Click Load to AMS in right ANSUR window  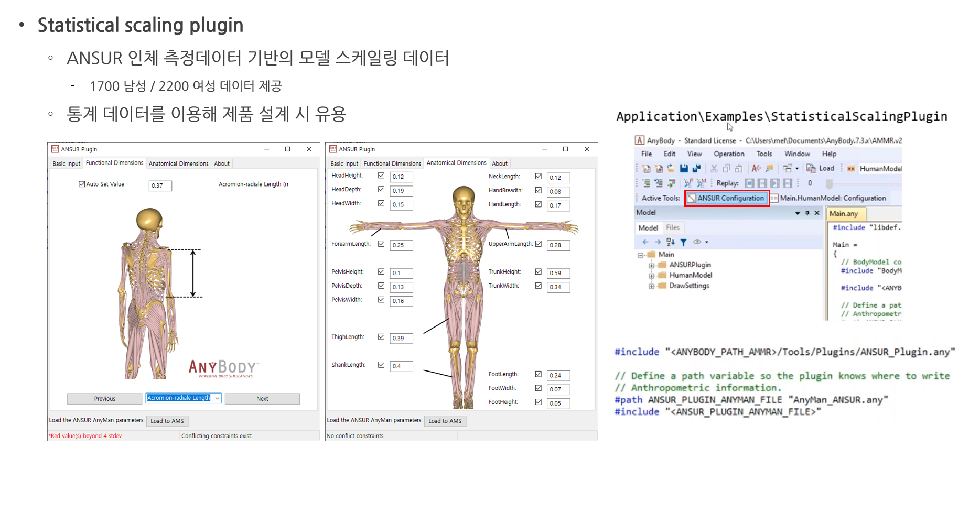click(445, 421)
